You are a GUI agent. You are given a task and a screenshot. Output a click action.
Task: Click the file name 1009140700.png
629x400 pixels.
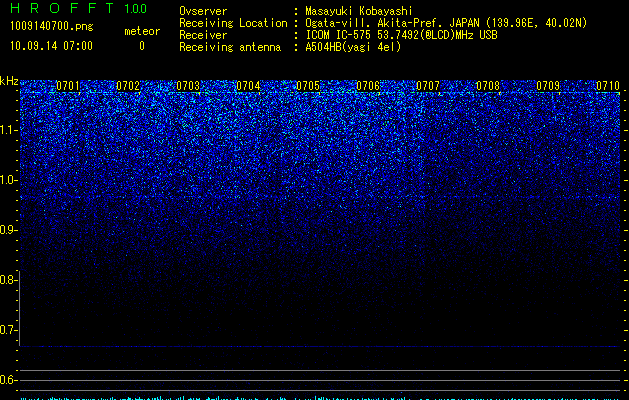click(x=52, y=26)
